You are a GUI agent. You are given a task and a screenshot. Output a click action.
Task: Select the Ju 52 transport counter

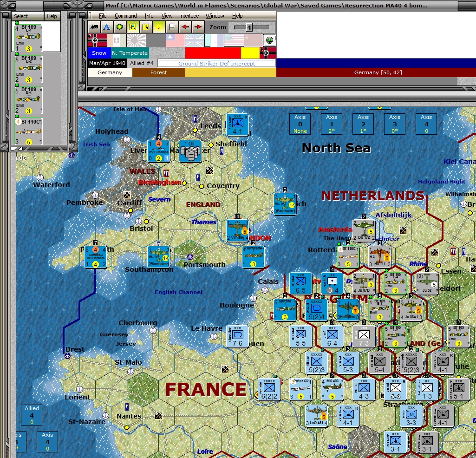click(427, 283)
